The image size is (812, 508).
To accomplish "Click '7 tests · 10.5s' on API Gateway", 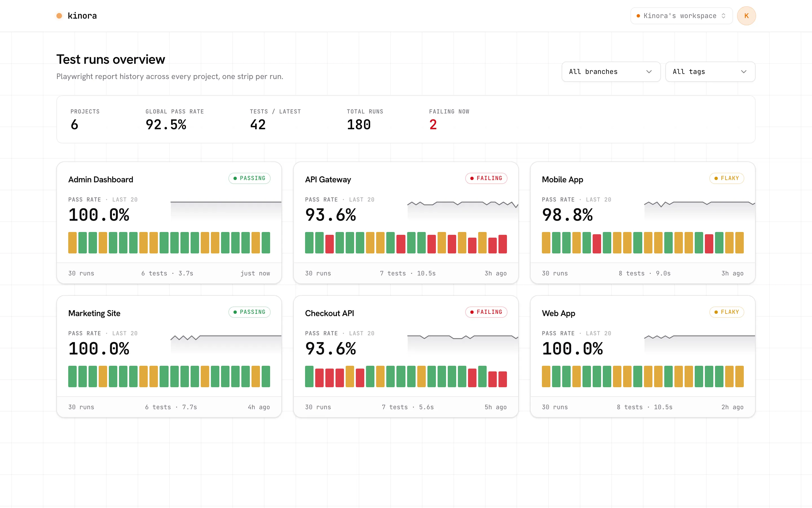I will click(x=408, y=273).
